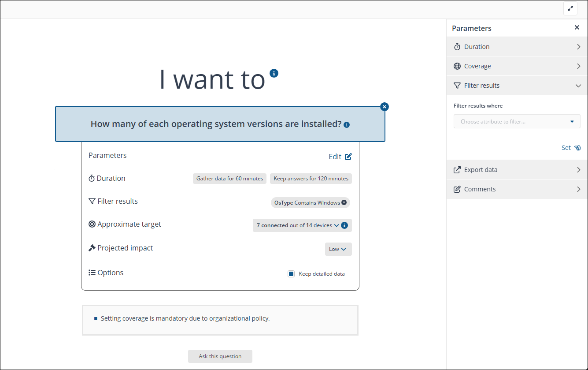The image size is (588, 370).
Task: Dismiss the selected question with the X icon
Action: point(385,107)
